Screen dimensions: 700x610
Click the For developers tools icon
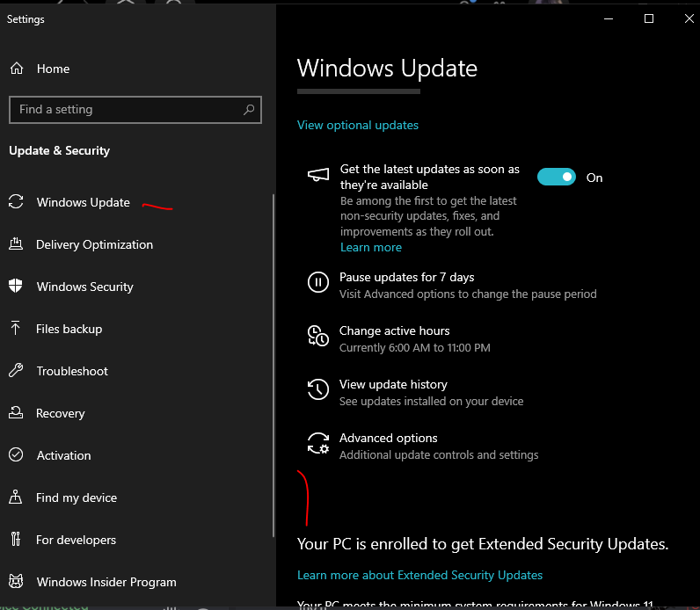(x=16, y=539)
